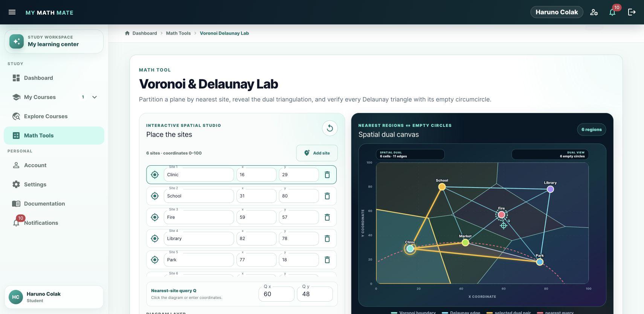Select the School site target icon

tap(155, 196)
